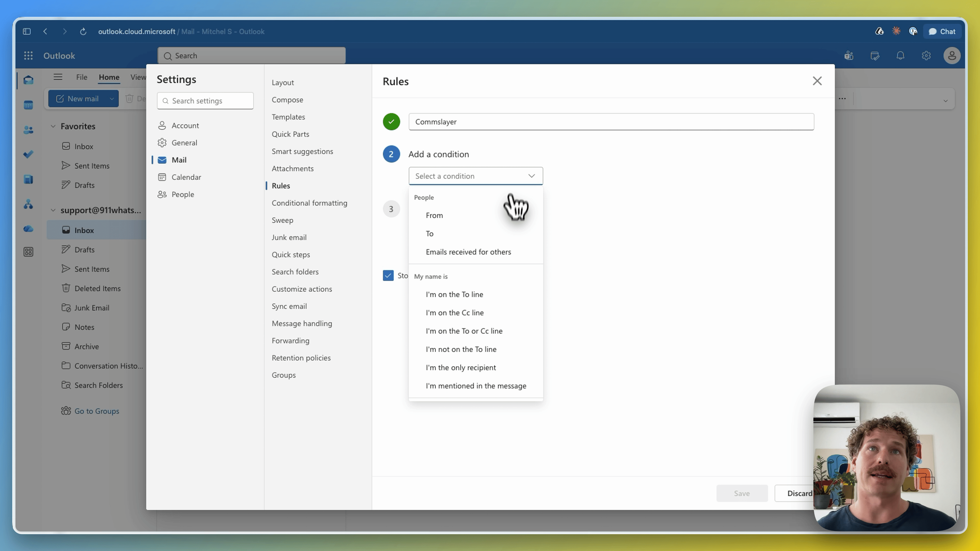Toggle the hamburger navigation pane icon
Image resolution: width=980 pixels, height=551 pixels.
[58, 77]
